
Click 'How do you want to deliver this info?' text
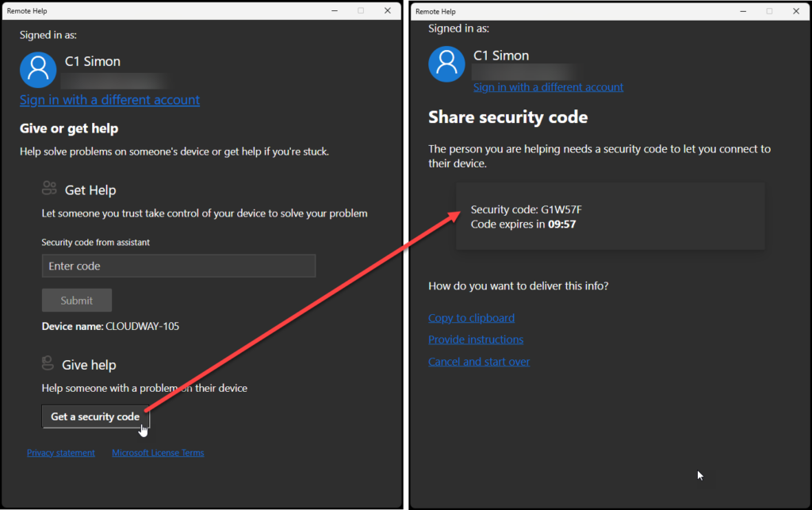pyautogui.click(x=519, y=286)
